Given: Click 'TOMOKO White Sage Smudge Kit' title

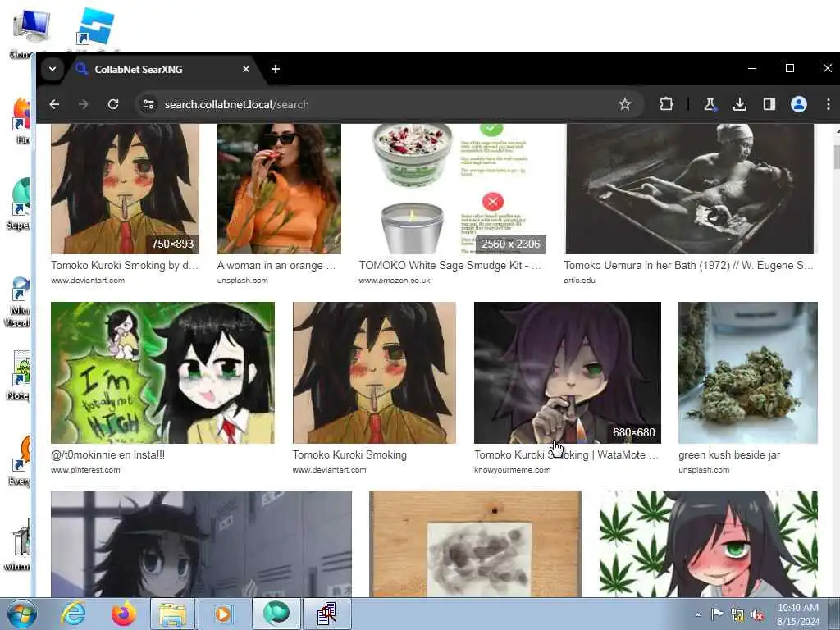Looking at the screenshot, I should [450, 265].
